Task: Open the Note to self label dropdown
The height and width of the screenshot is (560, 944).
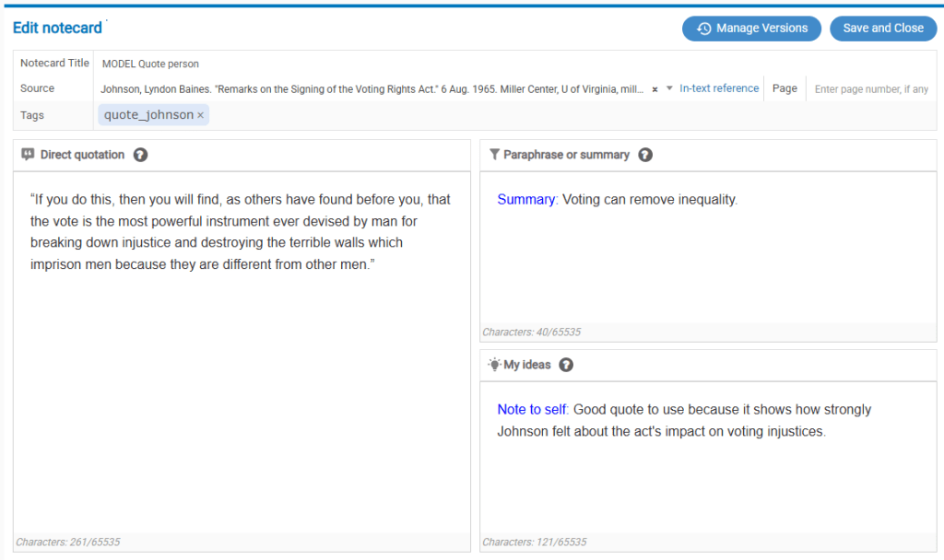Action: (x=531, y=409)
